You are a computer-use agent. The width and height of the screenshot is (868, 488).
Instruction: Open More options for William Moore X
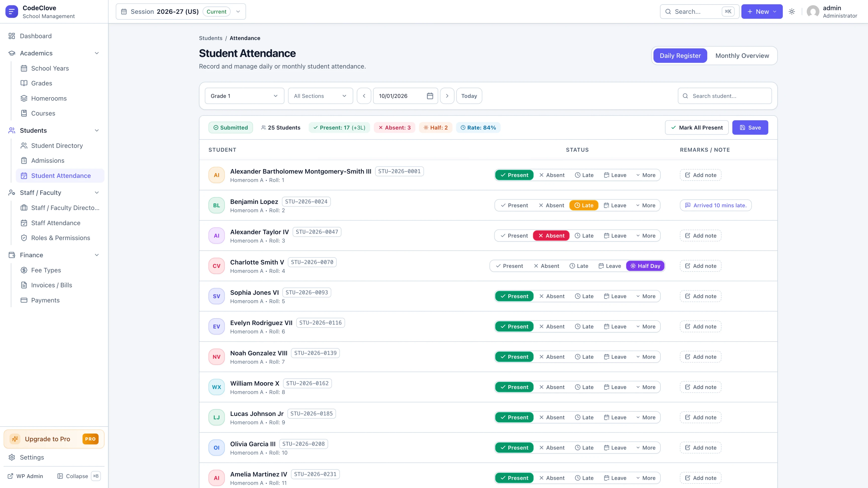(646, 387)
